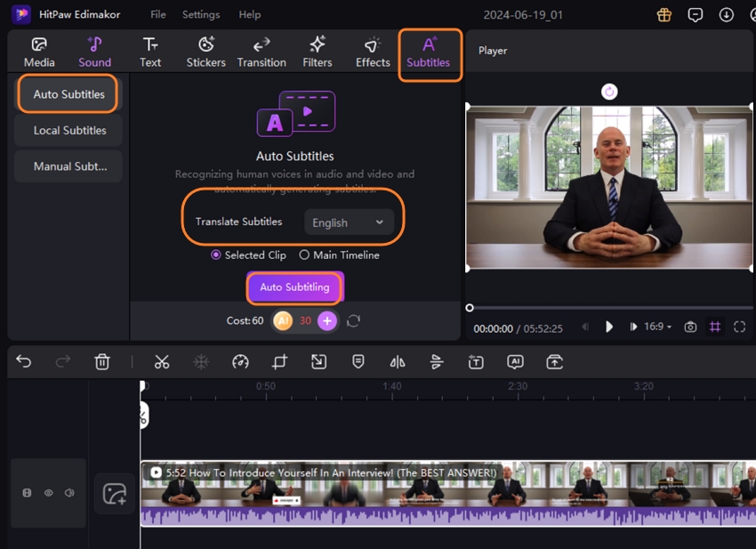The width and height of the screenshot is (756, 549).
Task: Select the Crop tool above the timeline
Action: [x=278, y=361]
